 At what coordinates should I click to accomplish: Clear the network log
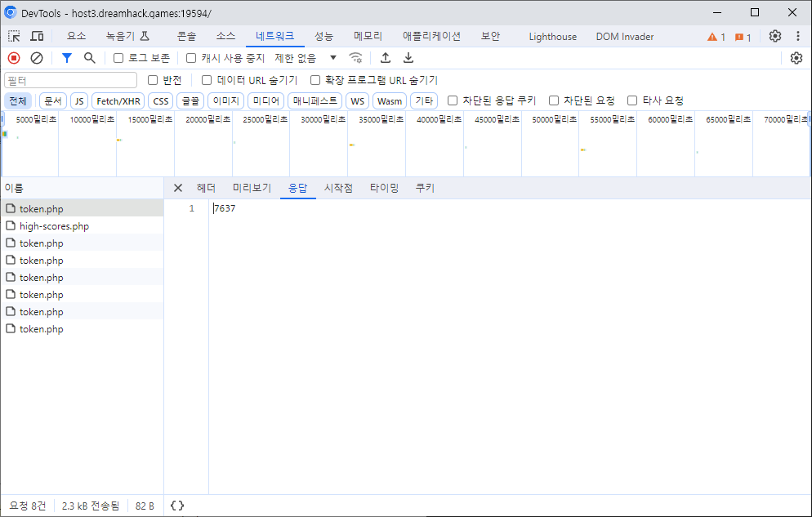click(x=37, y=58)
